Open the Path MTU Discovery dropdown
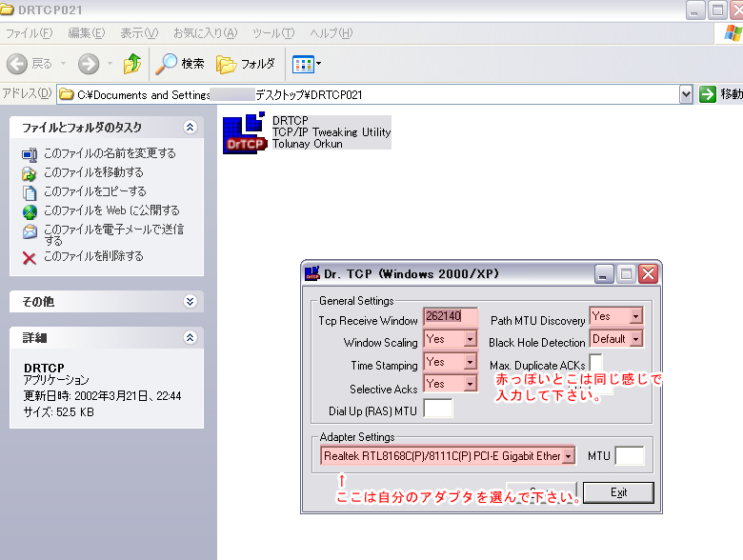The width and height of the screenshot is (743, 560). tap(636, 315)
